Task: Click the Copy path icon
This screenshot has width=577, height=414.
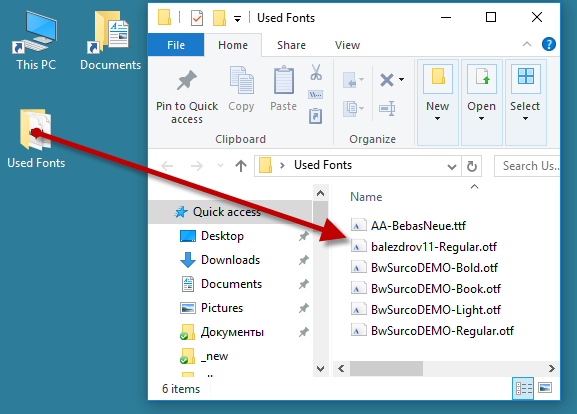Action: (x=316, y=95)
